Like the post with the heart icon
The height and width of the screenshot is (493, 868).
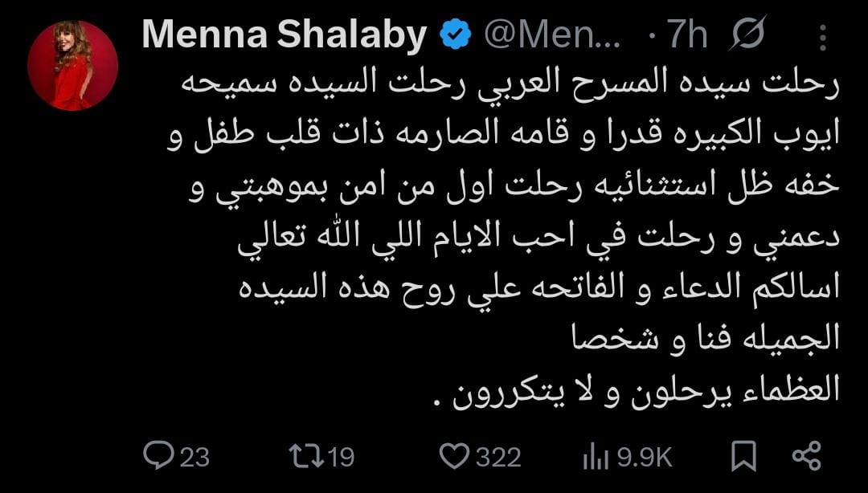455,456
